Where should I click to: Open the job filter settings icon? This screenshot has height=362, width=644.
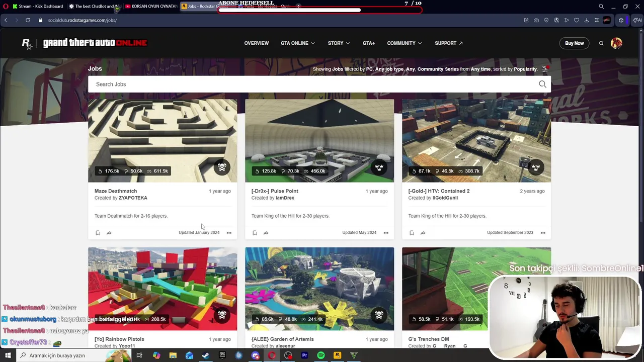(544, 69)
